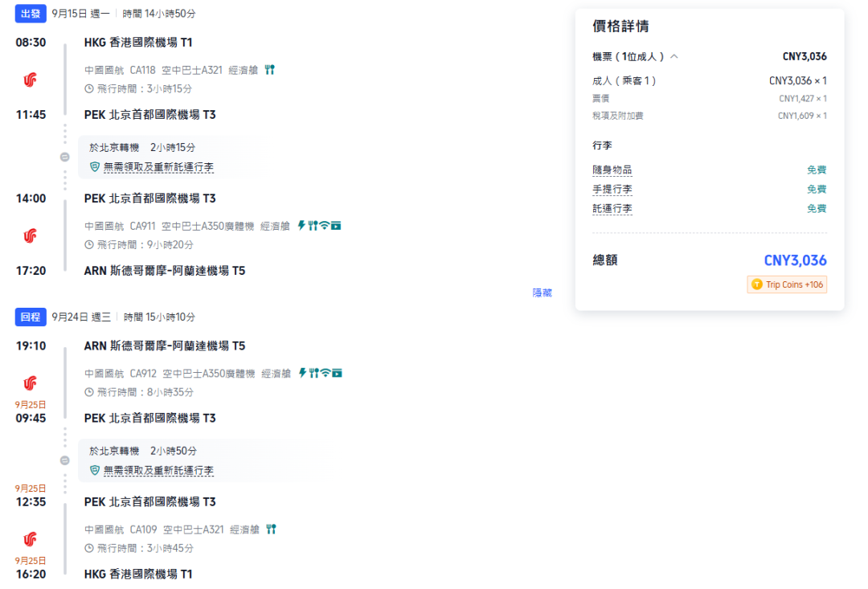Viewport: 868px width, 589px height.
Task: Click the WiFi icon on the CA911 flight row
Action: [325, 227]
